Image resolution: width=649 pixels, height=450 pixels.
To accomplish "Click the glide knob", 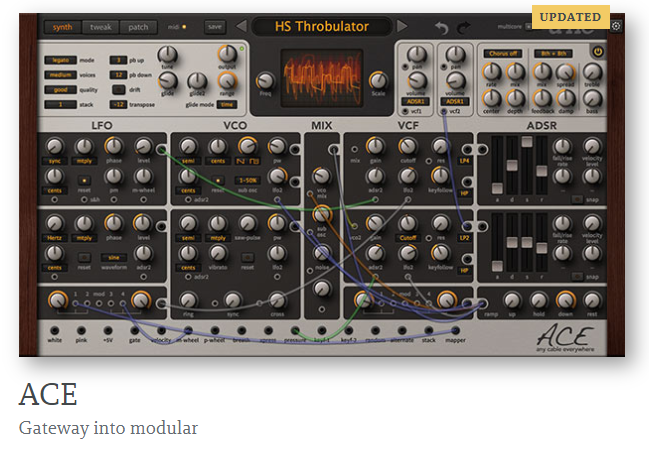I will (x=168, y=81).
